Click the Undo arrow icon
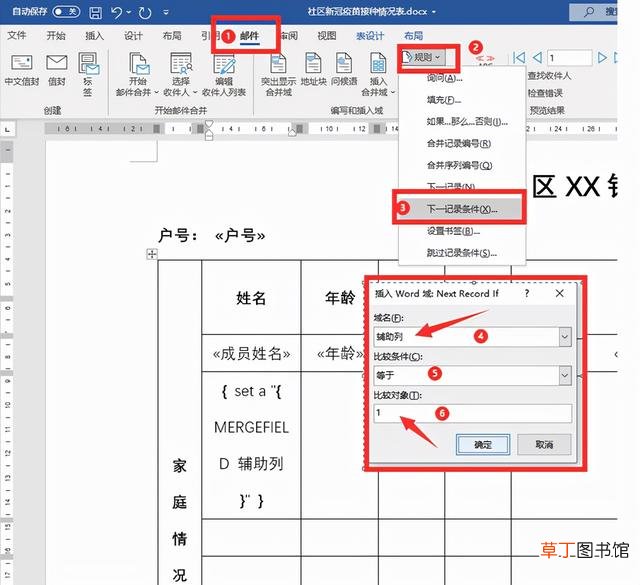Screen dimensions: 640x585 (116, 12)
